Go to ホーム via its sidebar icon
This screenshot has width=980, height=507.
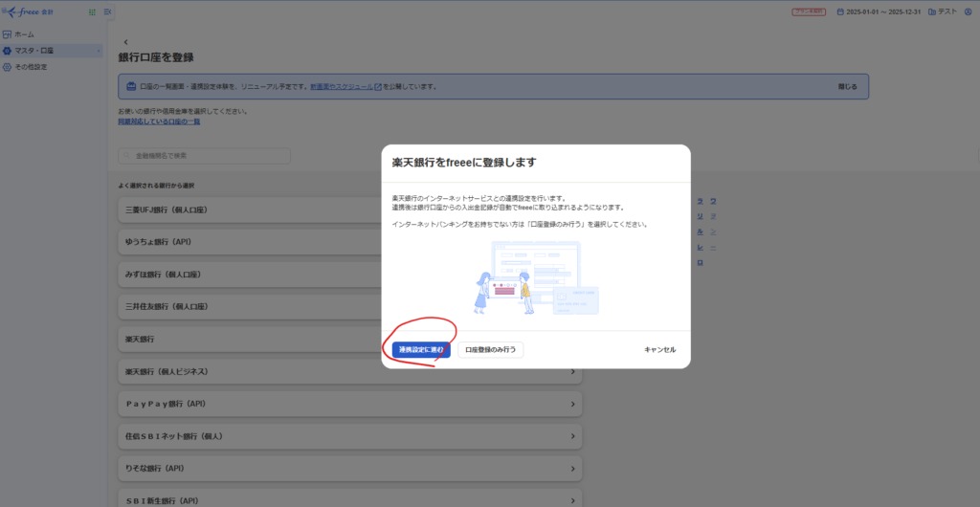click(8, 34)
